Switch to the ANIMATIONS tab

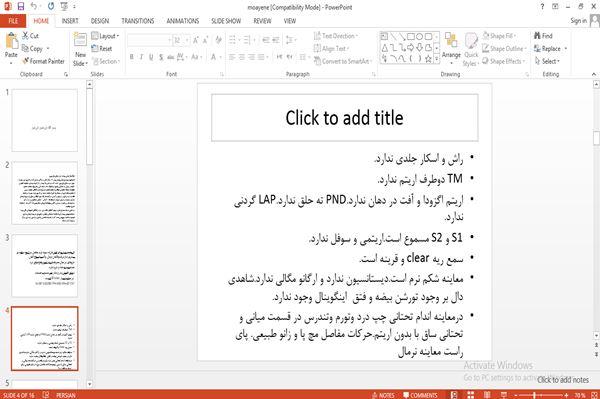pyautogui.click(x=183, y=21)
